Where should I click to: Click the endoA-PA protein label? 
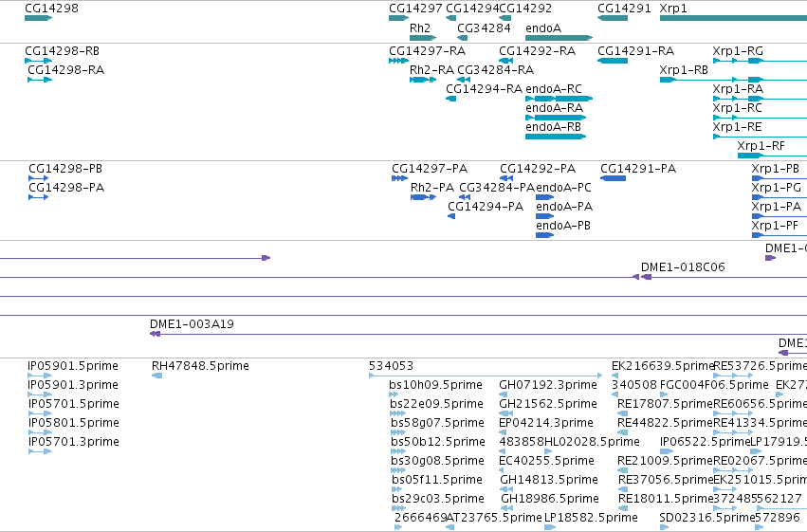pos(564,207)
